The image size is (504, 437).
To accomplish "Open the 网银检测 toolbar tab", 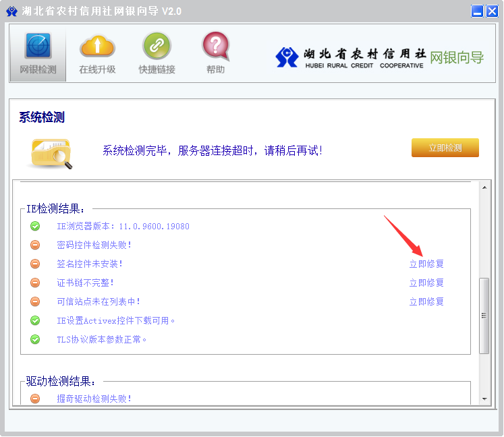I will (38, 53).
